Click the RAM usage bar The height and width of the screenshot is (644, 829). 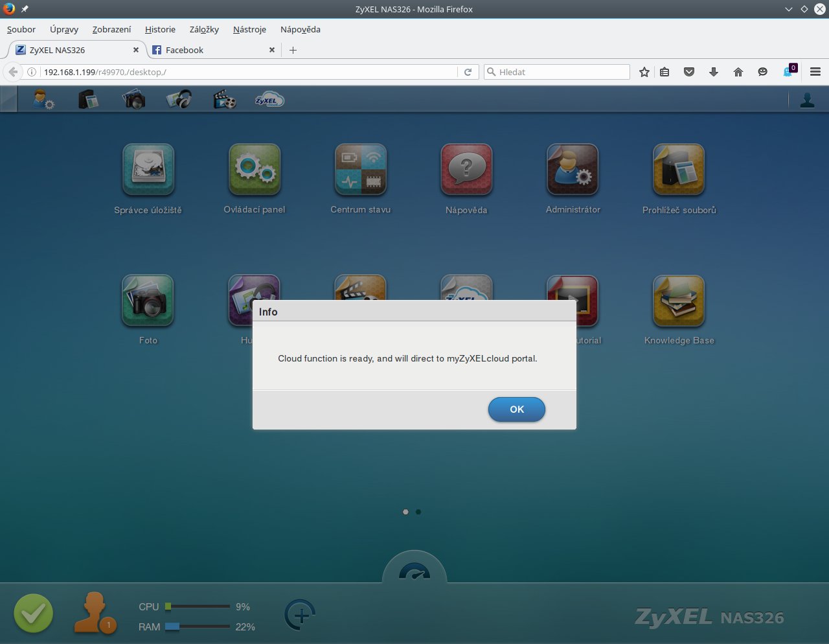point(198,627)
